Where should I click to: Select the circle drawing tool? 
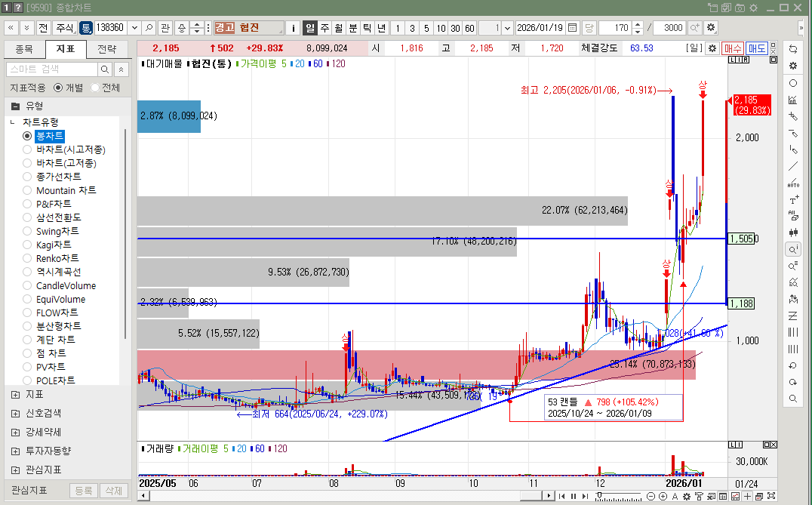pyautogui.click(x=793, y=83)
